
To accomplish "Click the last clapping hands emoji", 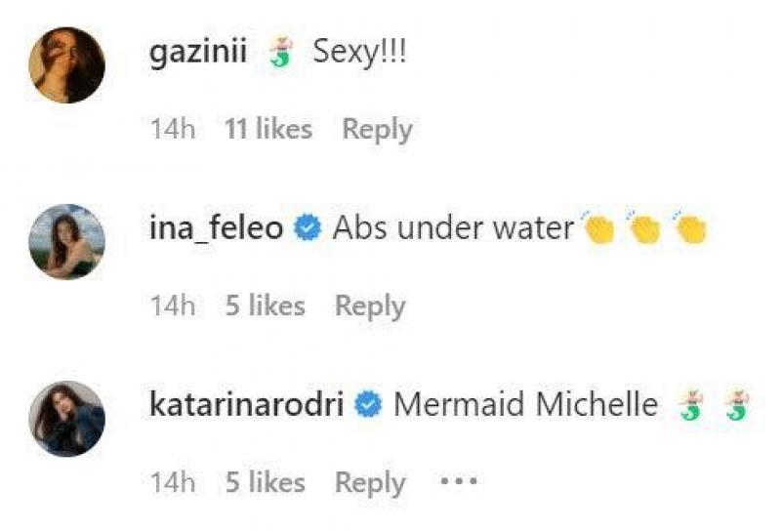I will click(x=690, y=228).
